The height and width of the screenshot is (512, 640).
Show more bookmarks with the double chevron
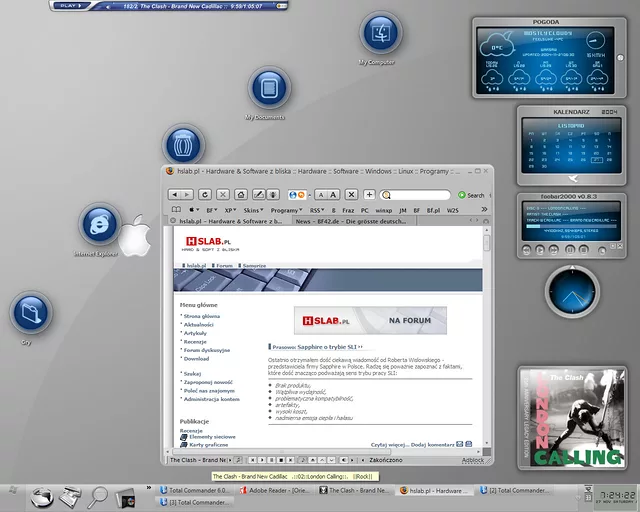click(x=484, y=209)
